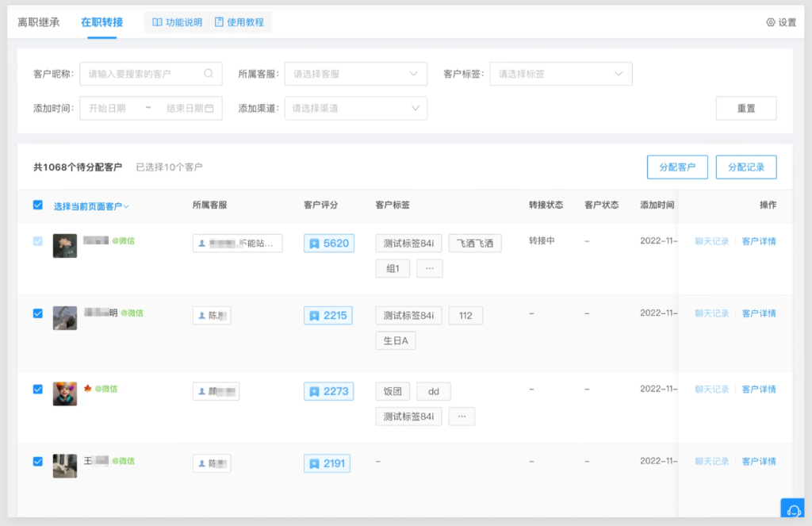This screenshot has width=812, height=526.
Task: Click 测试标签84i tag on the 2273 row
Action: point(408,417)
